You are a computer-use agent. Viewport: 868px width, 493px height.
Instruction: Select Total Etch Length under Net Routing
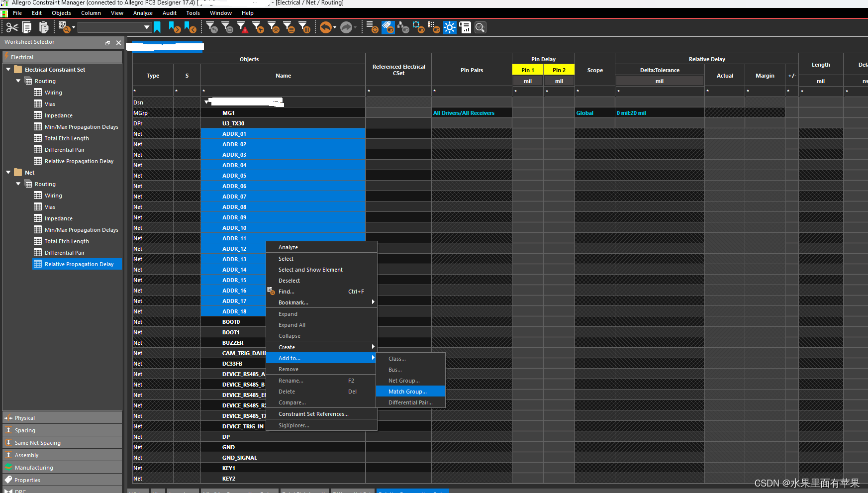67,241
